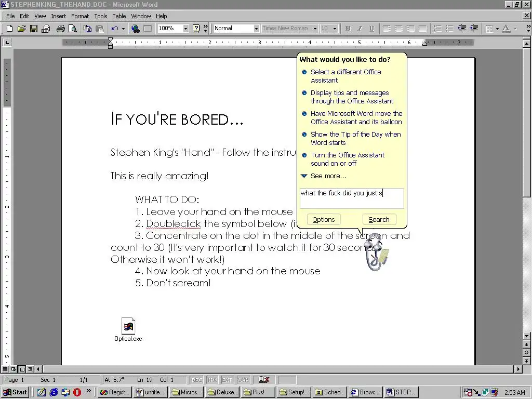Click the Microsoft Word Help question mark icon
The height and width of the screenshot is (399, 532).
(196, 29)
